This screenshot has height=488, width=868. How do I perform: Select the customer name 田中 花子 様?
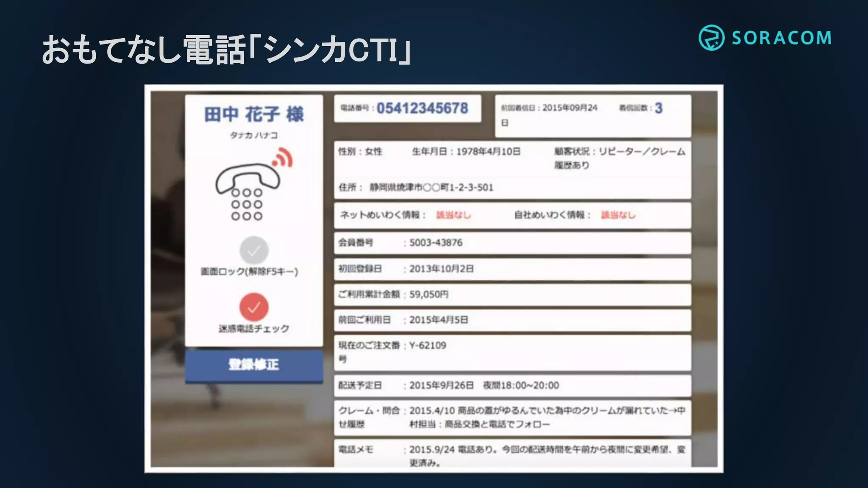point(254,114)
